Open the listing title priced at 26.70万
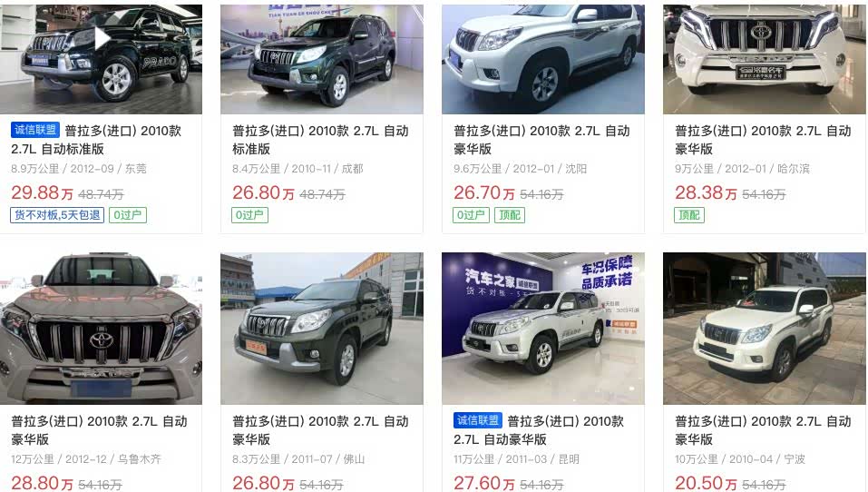 click(542, 140)
